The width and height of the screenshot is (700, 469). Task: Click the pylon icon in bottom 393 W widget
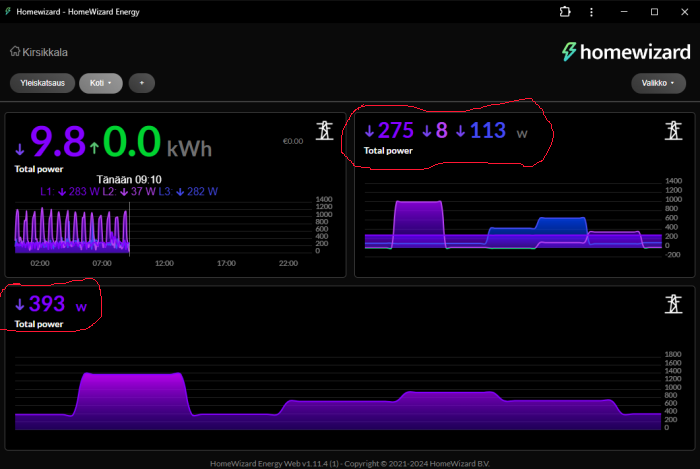pyautogui.click(x=673, y=304)
